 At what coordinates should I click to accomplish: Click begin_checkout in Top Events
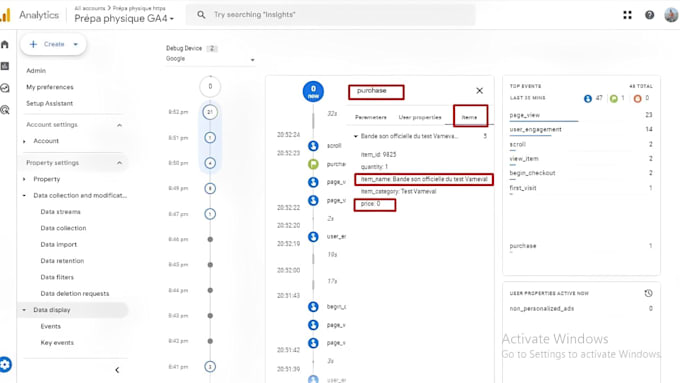point(532,173)
